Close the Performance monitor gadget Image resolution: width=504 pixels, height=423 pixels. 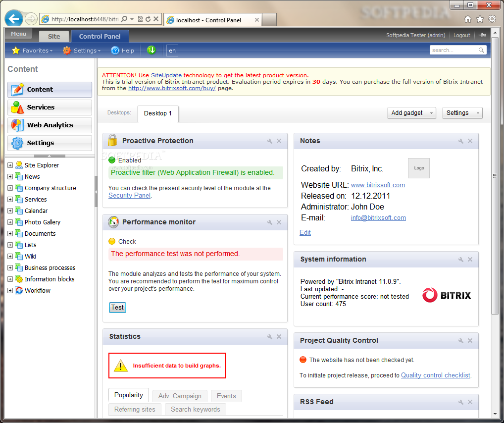(x=279, y=222)
